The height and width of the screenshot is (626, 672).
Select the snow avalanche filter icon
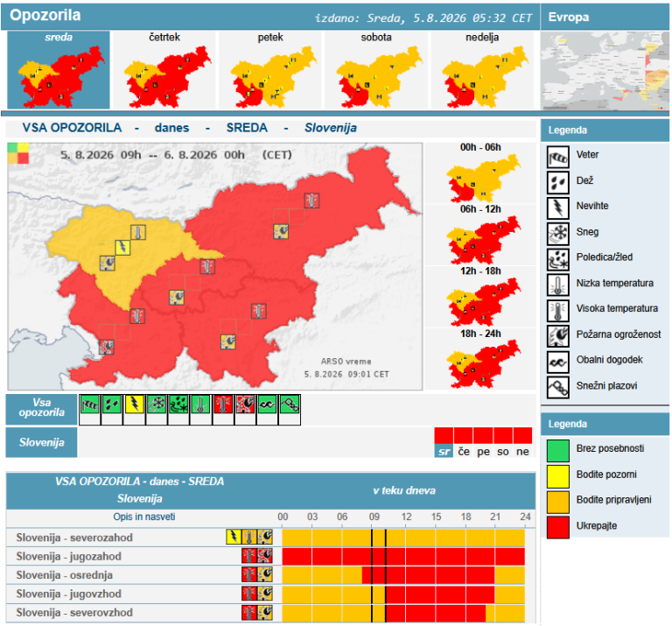[x=290, y=404]
